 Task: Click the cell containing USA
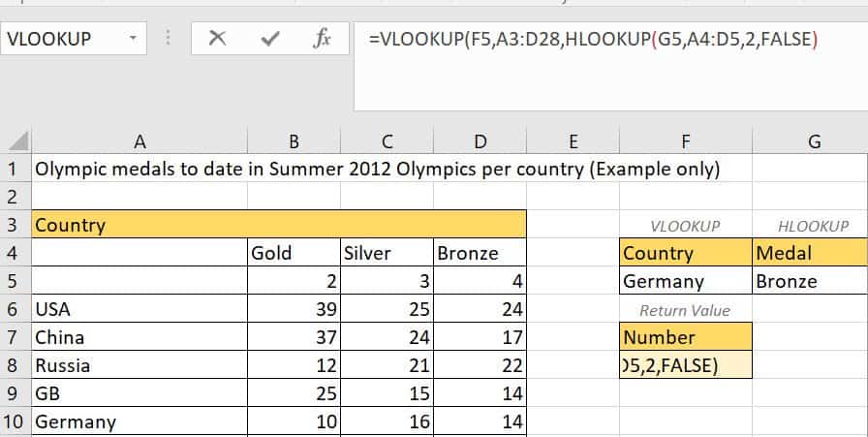point(139,310)
